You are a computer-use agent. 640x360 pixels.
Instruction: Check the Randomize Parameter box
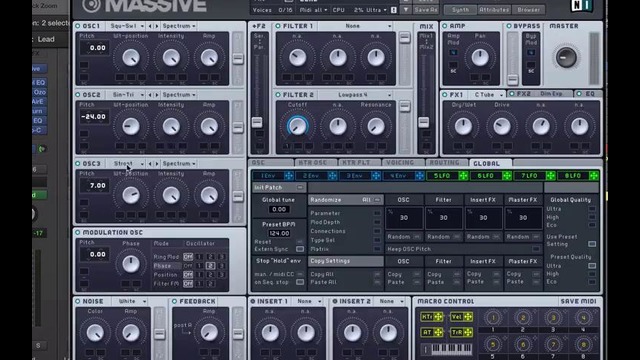tap(377, 213)
